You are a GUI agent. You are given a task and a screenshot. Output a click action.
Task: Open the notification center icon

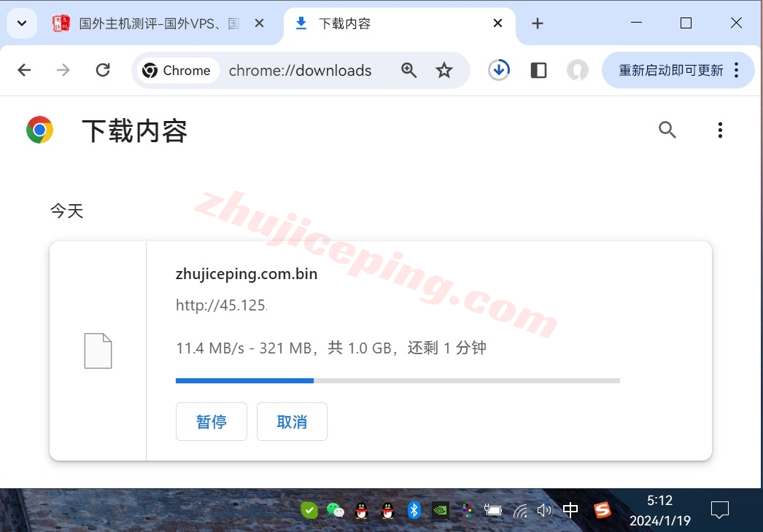tap(720, 510)
